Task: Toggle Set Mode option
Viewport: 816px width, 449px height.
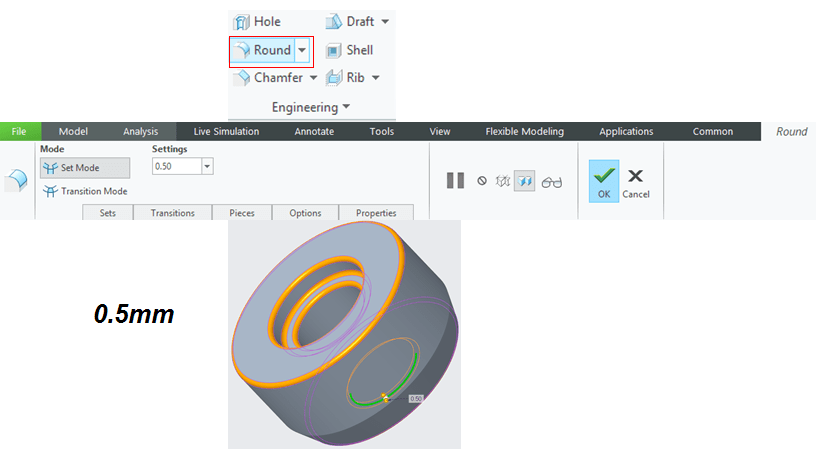Action: (x=84, y=168)
